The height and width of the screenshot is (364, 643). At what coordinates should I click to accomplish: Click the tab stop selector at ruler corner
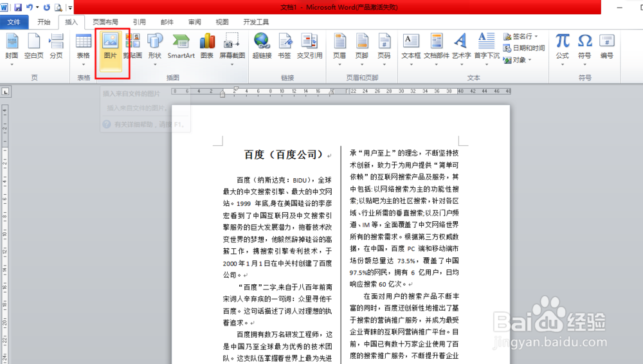click(x=5, y=91)
